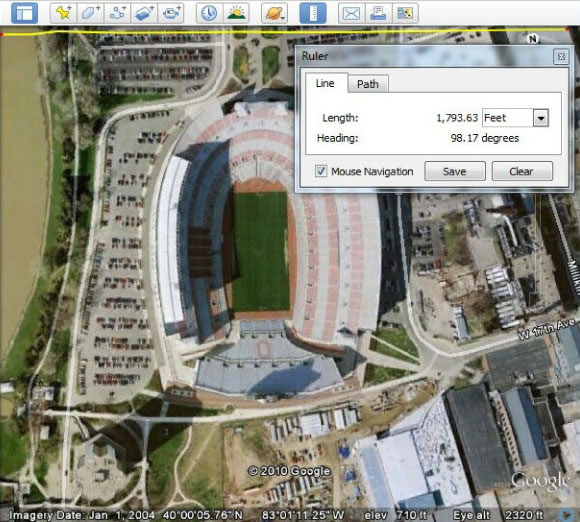This screenshot has height=522, width=580.
Task: Click the Email envelope icon
Action: pos(351,13)
